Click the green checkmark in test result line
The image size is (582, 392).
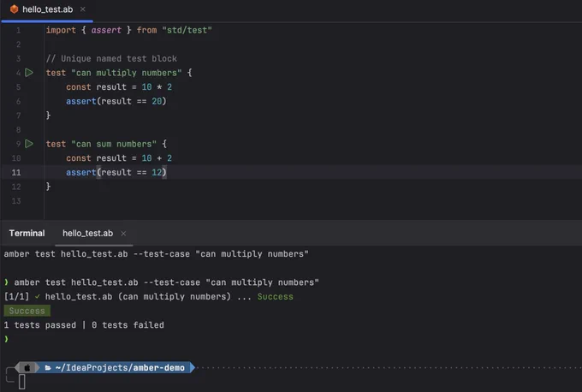37,297
